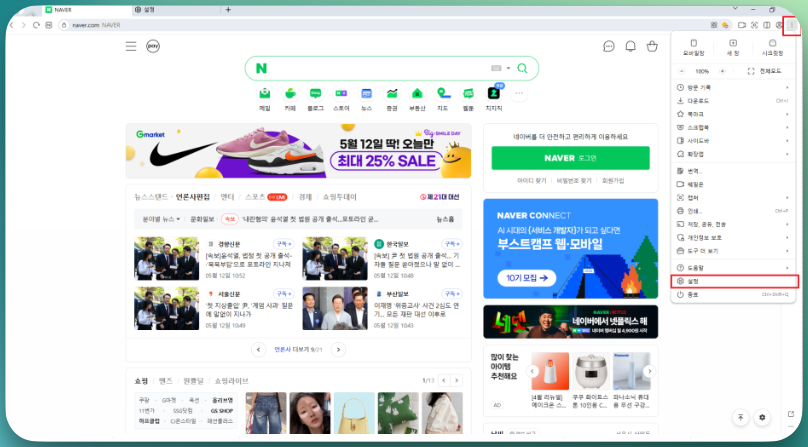Open the News shortcut icon
The width and height of the screenshot is (808, 447).
[366, 94]
